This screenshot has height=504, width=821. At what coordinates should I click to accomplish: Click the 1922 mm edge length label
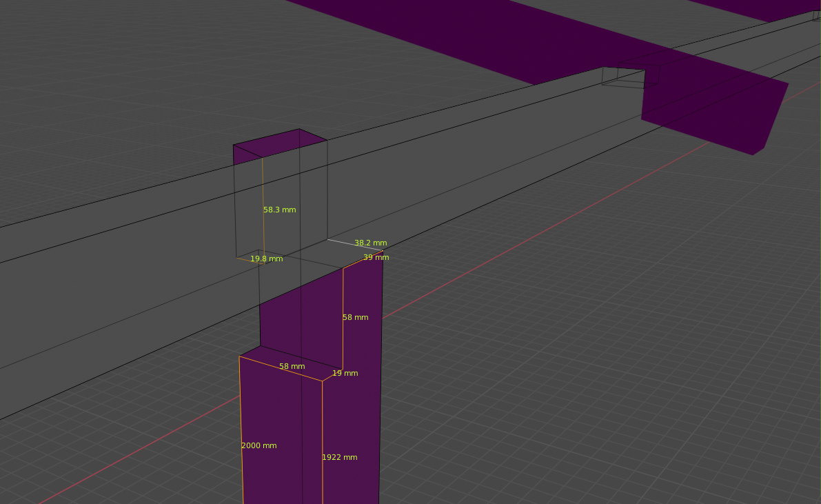(339, 457)
